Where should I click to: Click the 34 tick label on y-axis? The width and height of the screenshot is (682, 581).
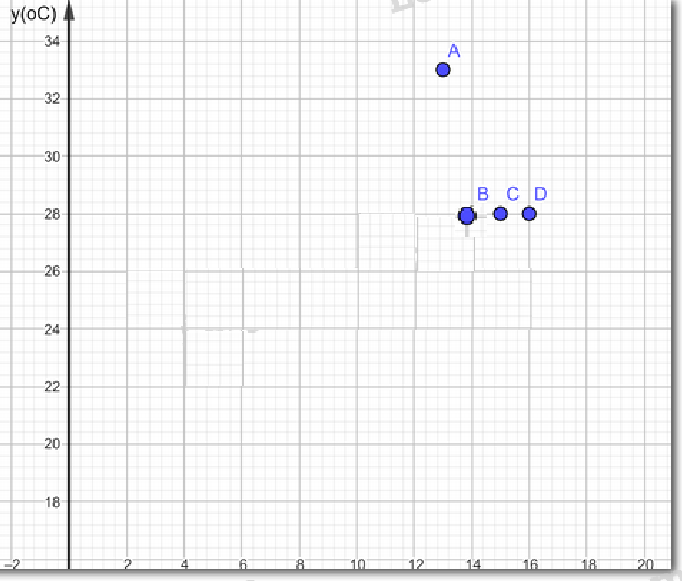52,41
